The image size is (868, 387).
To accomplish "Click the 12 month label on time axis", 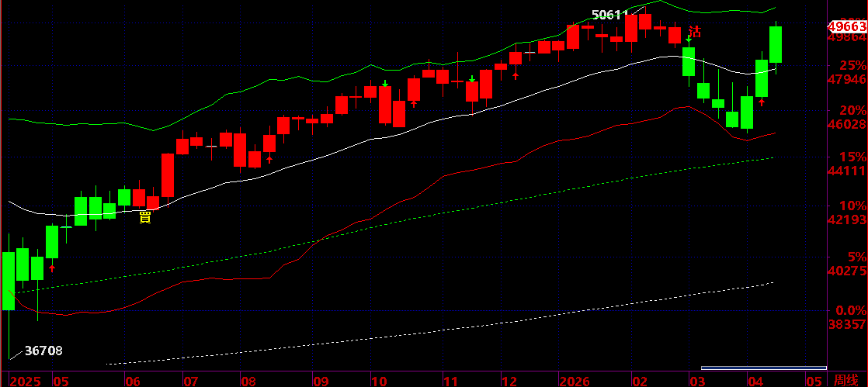I will (x=509, y=381).
